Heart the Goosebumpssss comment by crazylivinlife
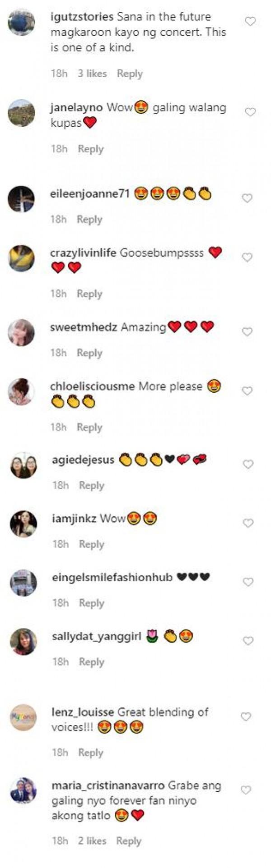Viewport: 271px width, 868px height. (x=247, y=257)
